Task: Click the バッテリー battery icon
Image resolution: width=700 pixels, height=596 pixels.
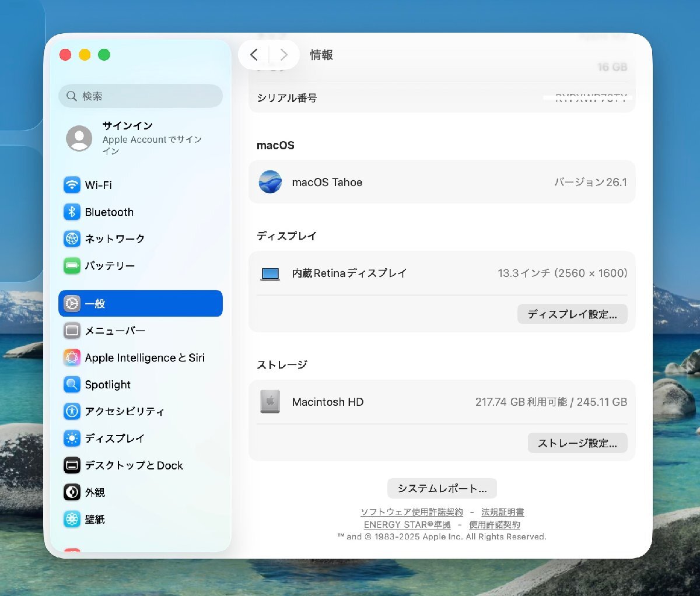Action: click(72, 266)
